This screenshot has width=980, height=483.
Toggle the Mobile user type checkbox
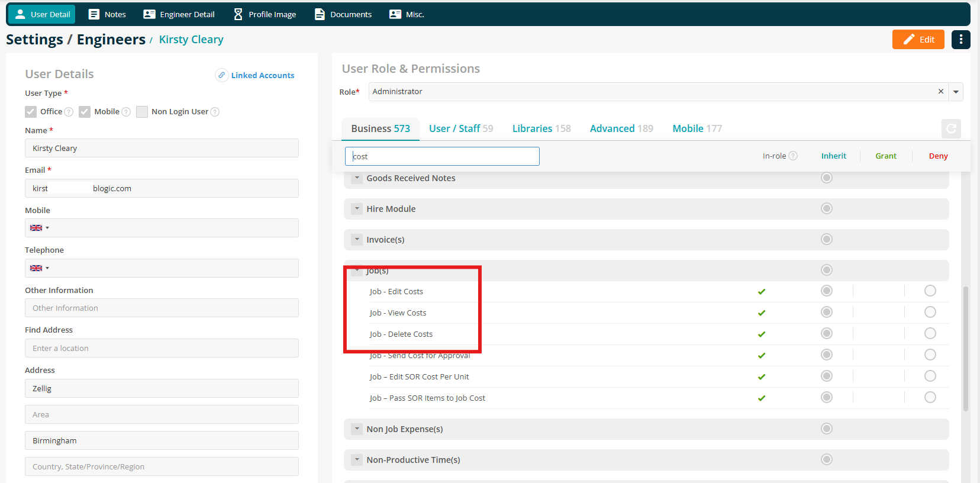(85, 112)
